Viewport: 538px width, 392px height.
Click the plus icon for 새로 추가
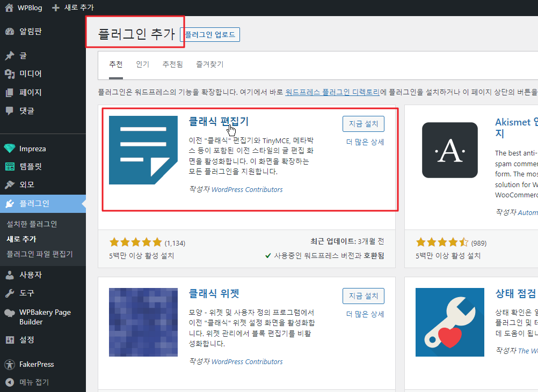[x=56, y=8]
